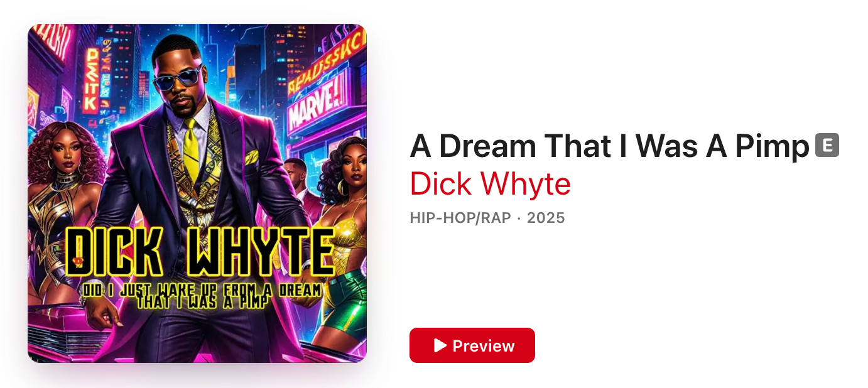Open the Dick Whyte artist link
The width and height of the screenshot is (868, 388).
(491, 184)
